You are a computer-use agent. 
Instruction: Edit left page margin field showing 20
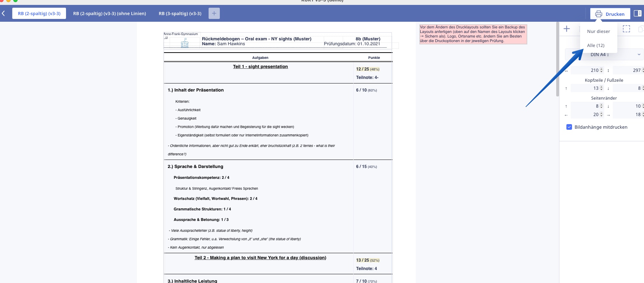point(587,114)
